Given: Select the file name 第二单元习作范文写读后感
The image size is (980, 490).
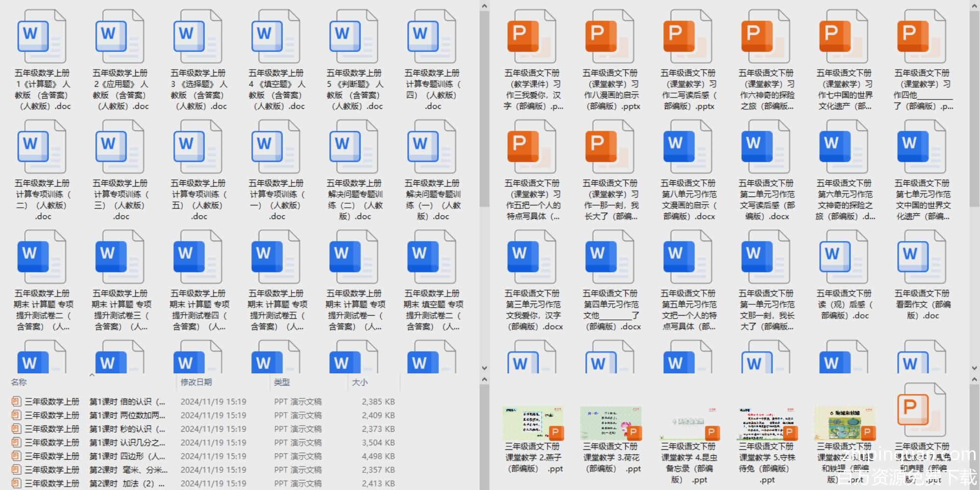Looking at the screenshot, I should point(766,199).
